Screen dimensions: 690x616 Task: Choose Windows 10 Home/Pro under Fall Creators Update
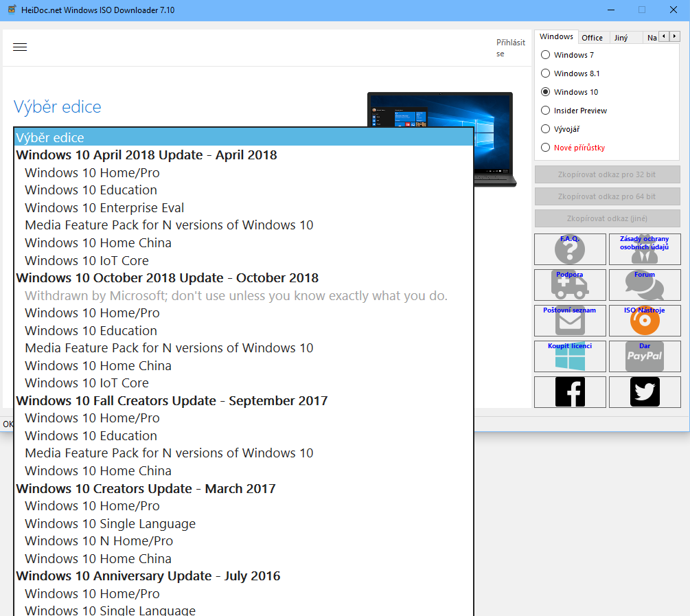[244, 418]
